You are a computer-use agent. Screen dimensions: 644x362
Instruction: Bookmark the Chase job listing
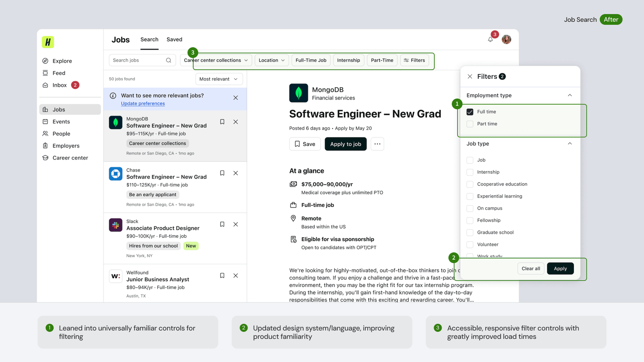pos(222,173)
